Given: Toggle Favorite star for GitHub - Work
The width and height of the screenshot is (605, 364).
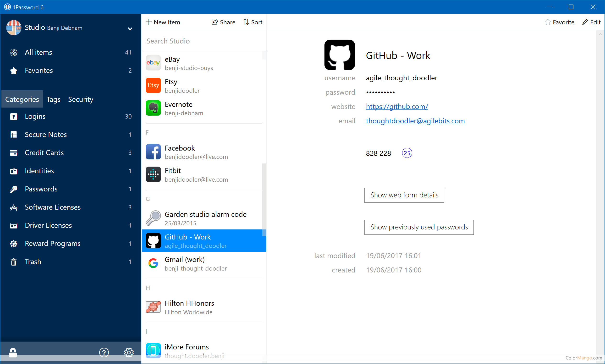Looking at the screenshot, I should pos(548,22).
